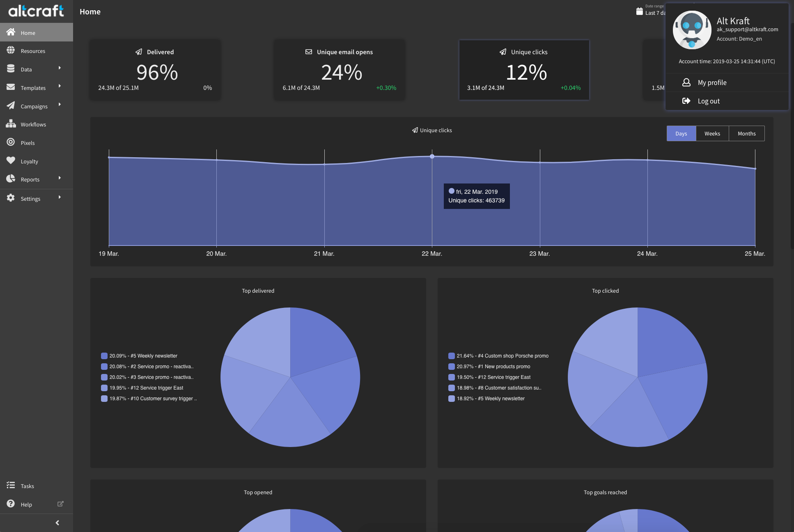Screen dimensions: 794x532
Task: Expand the Settings submenu arrow
Action: pos(60,197)
